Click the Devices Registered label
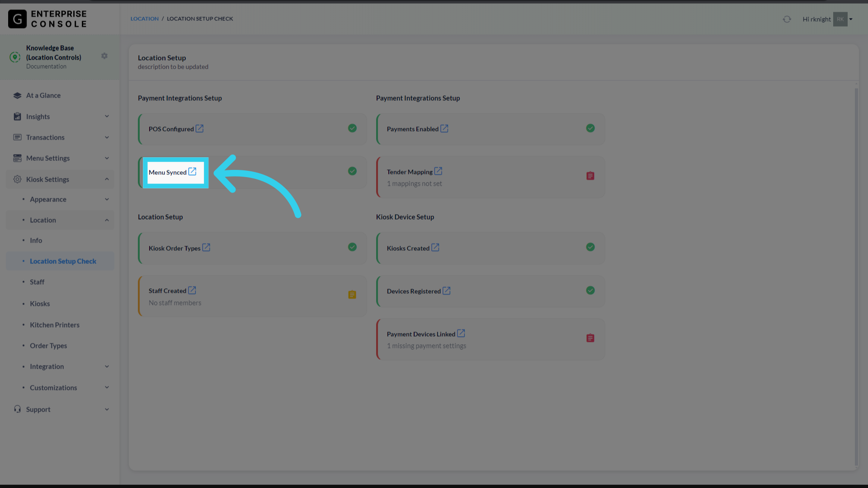868x488 pixels. click(414, 291)
